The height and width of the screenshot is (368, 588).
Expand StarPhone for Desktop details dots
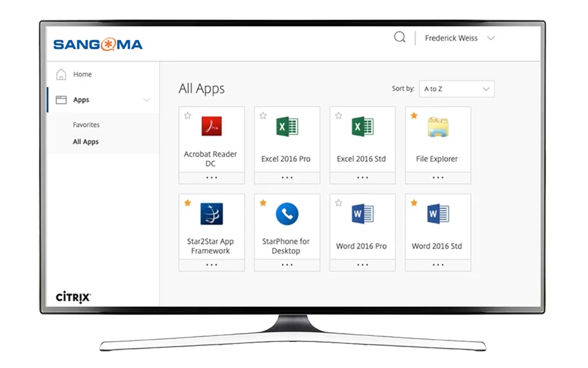coord(287,265)
